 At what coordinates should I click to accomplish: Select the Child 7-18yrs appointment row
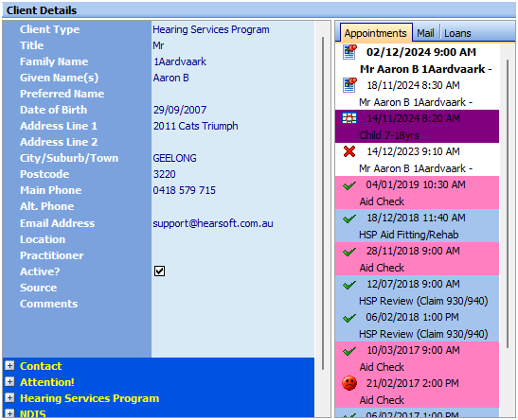pyautogui.click(x=417, y=127)
